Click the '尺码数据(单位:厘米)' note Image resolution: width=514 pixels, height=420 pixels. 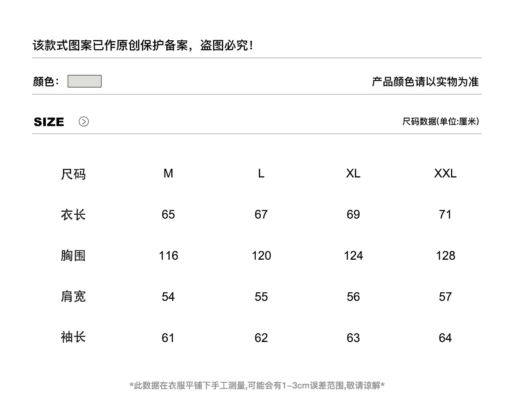(x=440, y=121)
